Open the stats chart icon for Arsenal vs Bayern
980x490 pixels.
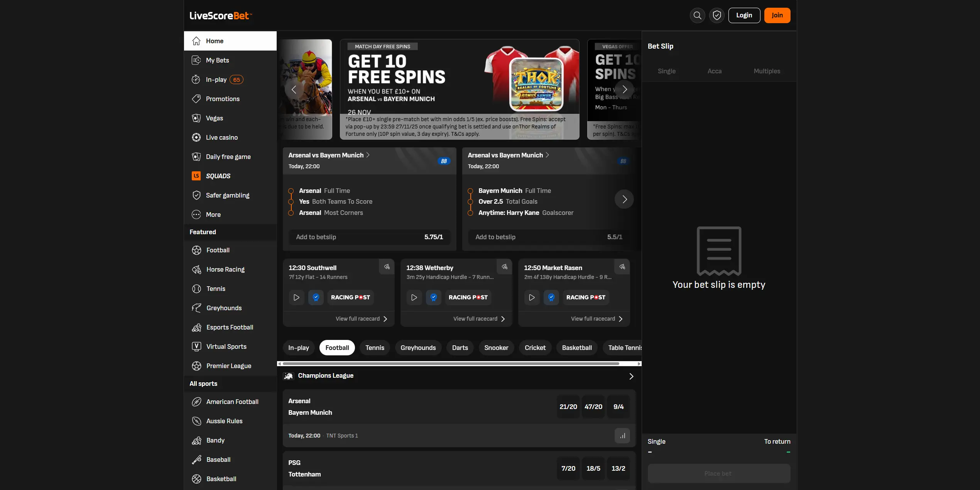point(622,435)
